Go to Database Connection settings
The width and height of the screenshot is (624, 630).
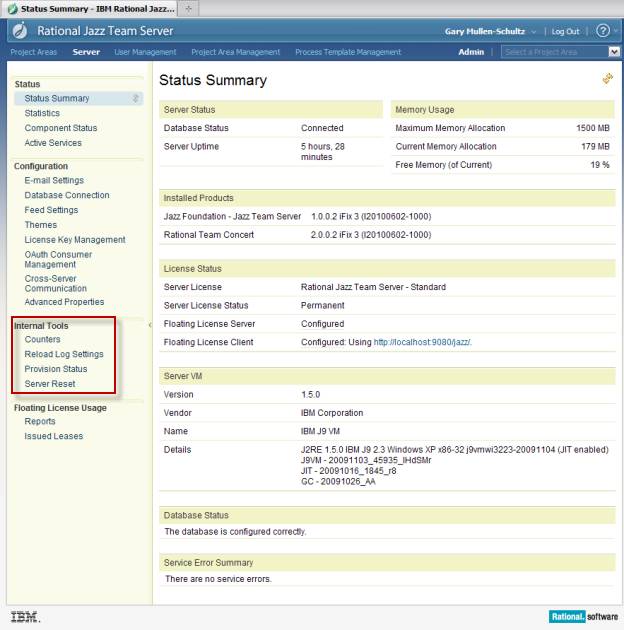point(67,195)
